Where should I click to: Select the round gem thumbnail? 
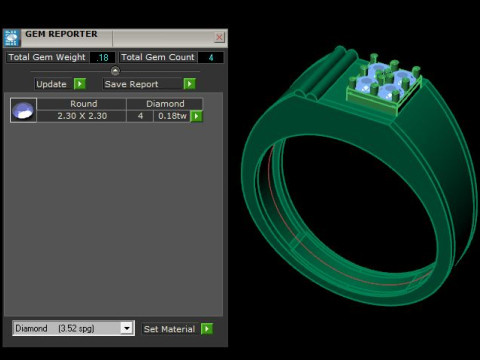pos(23,110)
